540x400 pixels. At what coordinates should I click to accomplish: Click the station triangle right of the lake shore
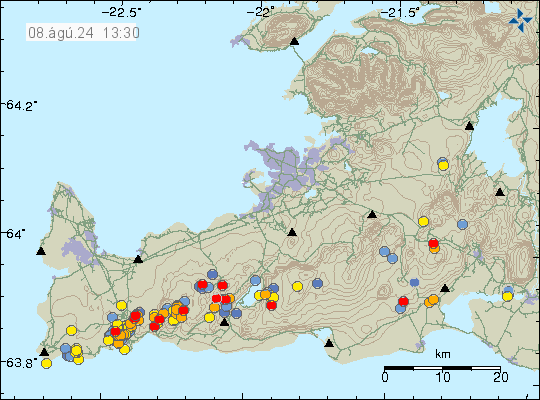pyautogui.click(x=445, y=288)
